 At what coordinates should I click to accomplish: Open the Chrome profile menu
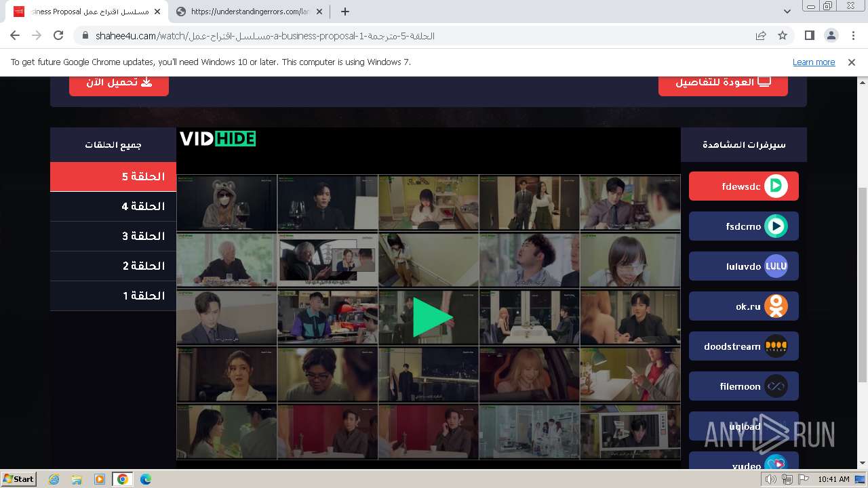click(831, 36)
